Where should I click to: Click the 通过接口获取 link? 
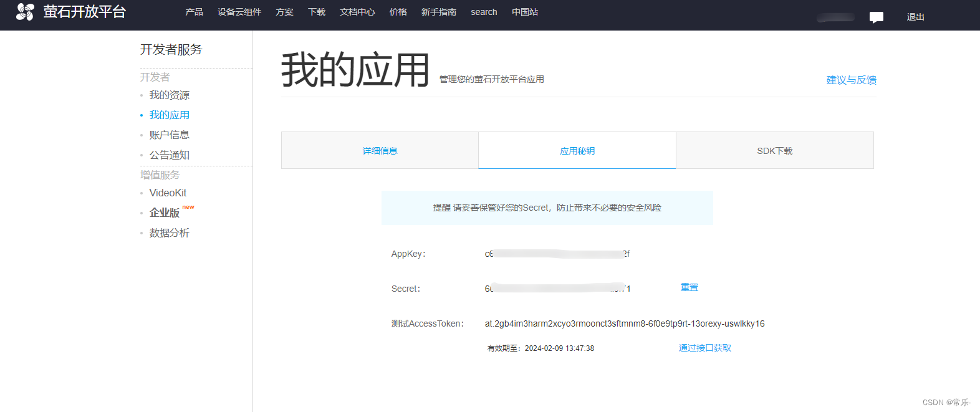pyautogui.click(x=704, y=348)
